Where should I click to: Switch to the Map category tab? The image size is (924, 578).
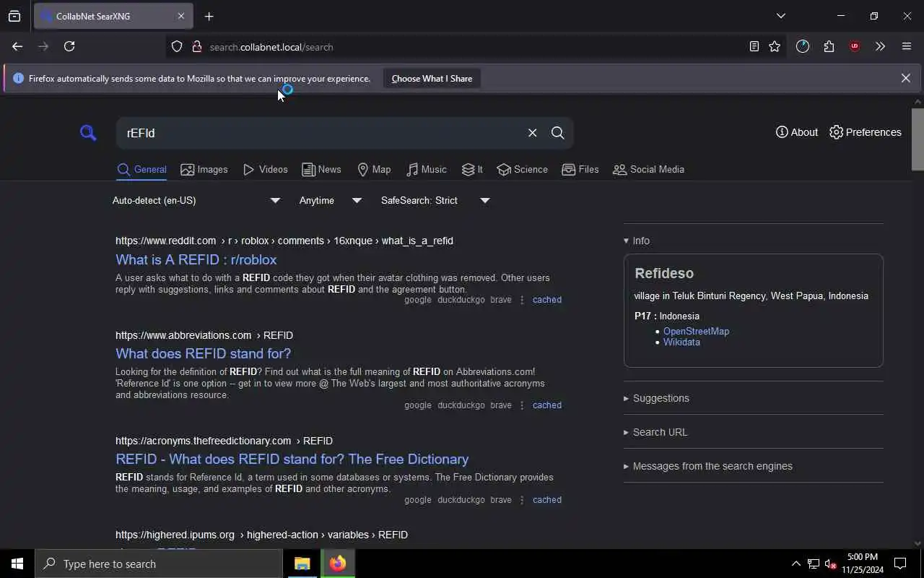click(374, 170)
